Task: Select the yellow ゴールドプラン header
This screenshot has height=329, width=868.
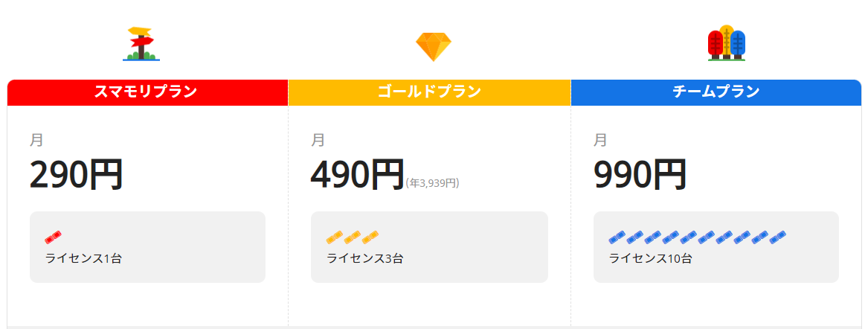Action: tap(429, 92)
